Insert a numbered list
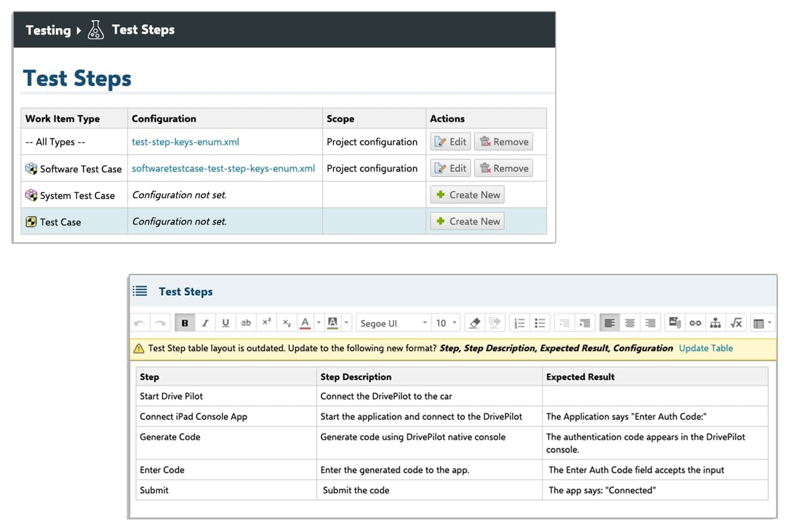This screenshot has width=791, height=532. coord(519,323)
